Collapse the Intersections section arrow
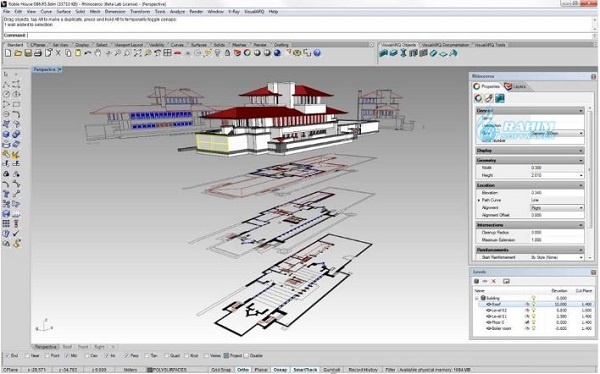 click(581, 225)
